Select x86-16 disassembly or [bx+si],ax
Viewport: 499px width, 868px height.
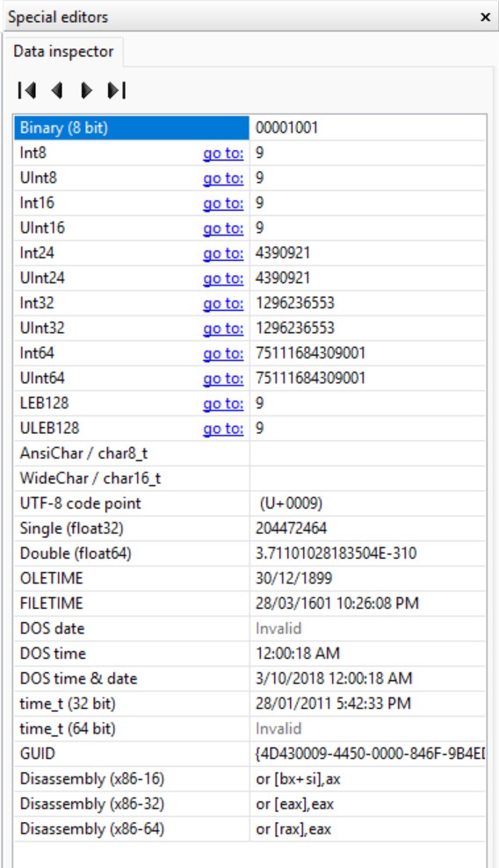tap(298, 779)
